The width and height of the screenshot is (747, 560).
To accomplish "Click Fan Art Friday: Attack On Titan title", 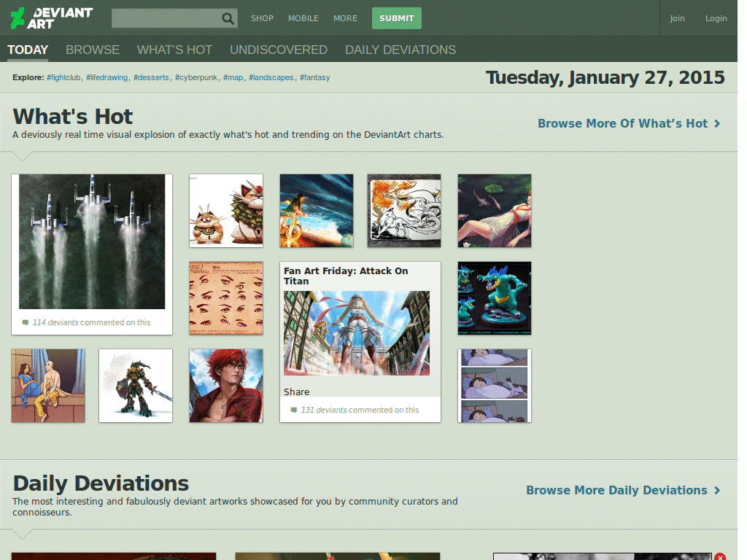I will (x=346, y=276).
